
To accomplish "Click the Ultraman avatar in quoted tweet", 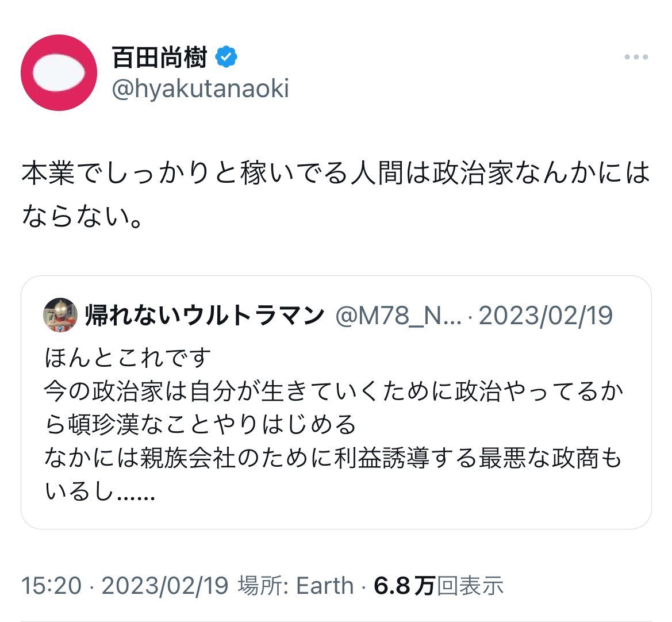I will pos(60,315).
